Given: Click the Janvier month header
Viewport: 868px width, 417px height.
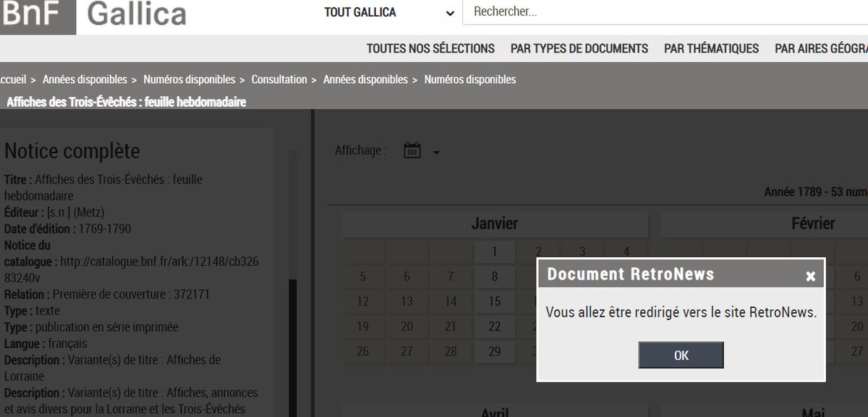Looking at the screenshot, I should tap(495, 224).
